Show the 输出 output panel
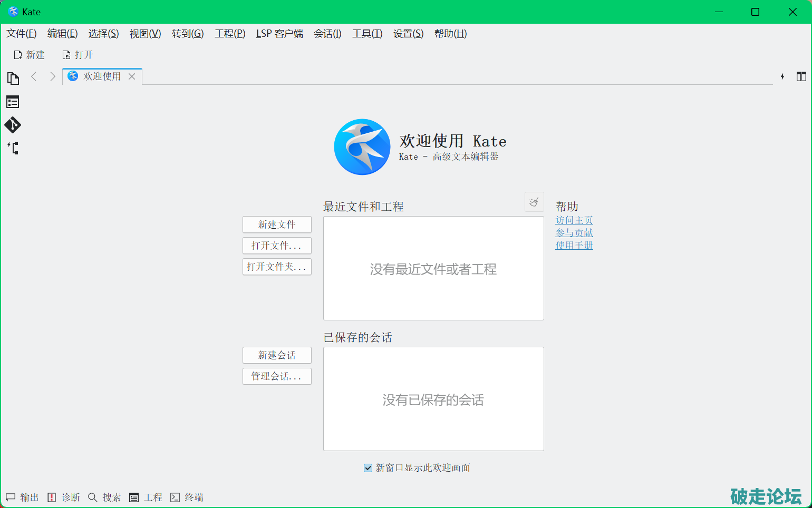This screenshot has width=812, height=508. point(23,497)
